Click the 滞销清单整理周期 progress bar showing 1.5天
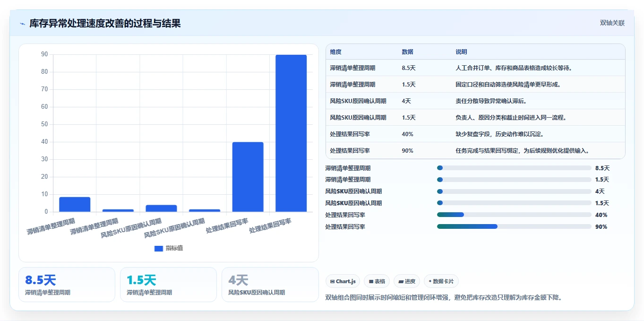The width and height of the screenshot is (644, 321). click(514, 180)
